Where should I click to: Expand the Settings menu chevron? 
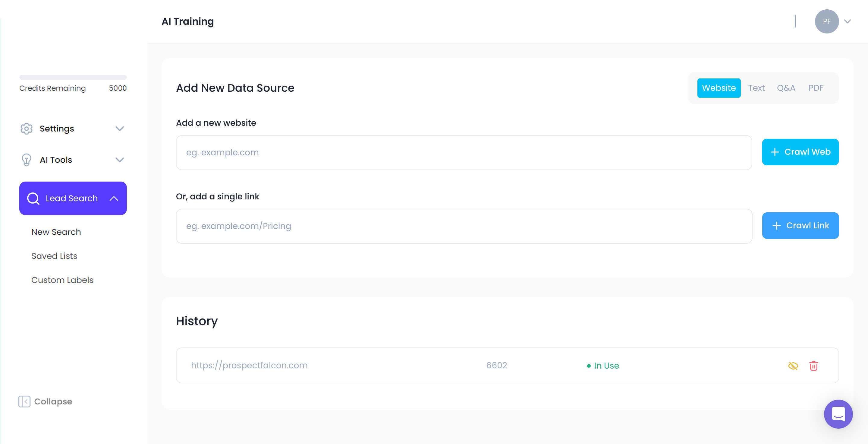pos(120,128)
